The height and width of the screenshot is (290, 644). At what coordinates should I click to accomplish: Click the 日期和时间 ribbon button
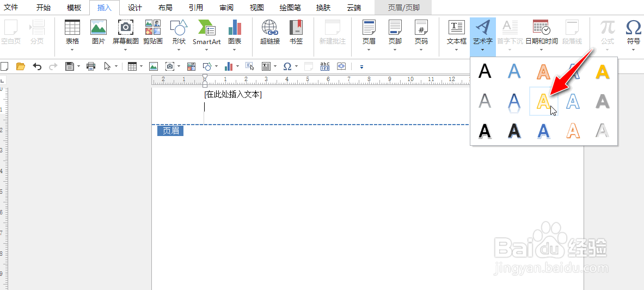click(542, 33)
